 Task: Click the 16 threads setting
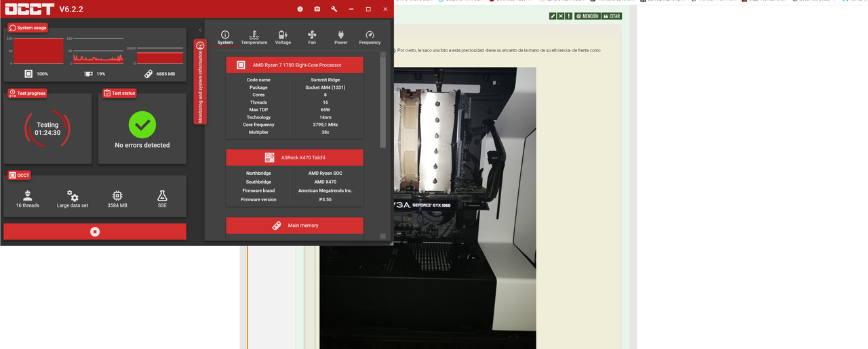28,199
